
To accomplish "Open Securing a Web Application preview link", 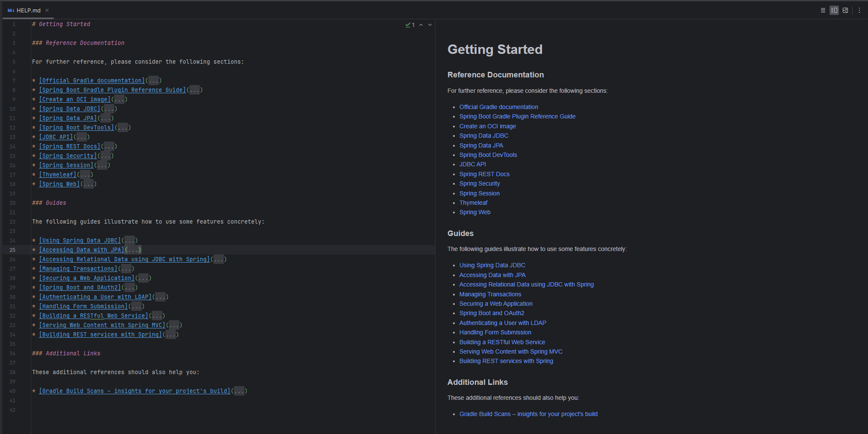I will 496,304.
